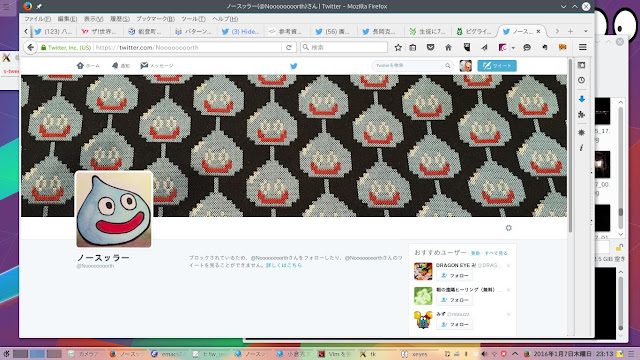Follow DRAGON EYE account

point(455,276)
